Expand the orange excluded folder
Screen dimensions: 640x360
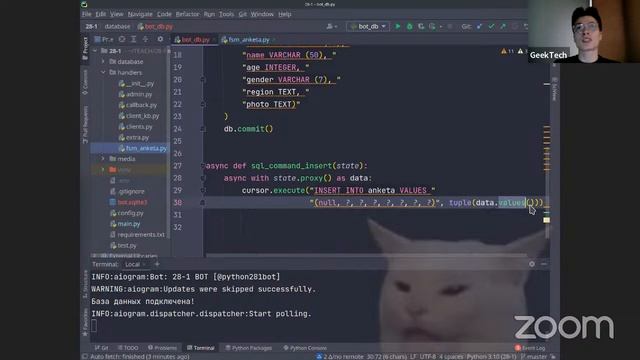pyautogui.click(x=103, y=169)
